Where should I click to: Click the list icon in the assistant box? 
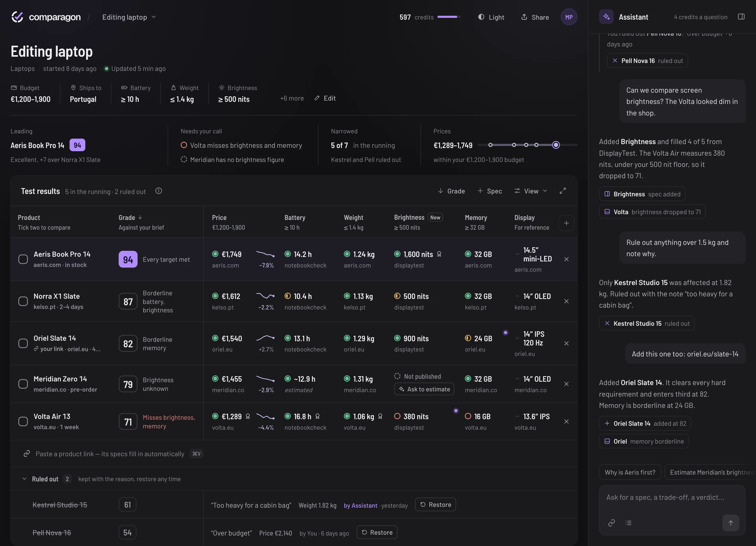628,523
